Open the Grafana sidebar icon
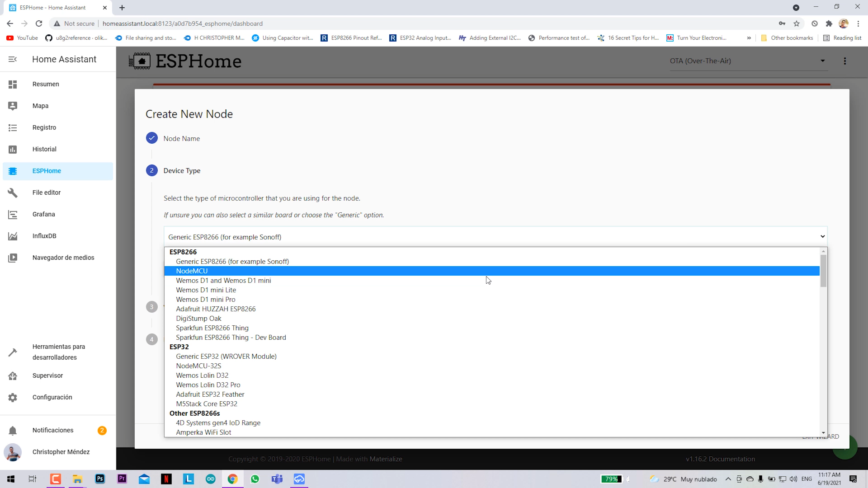This screenshot has height=488, width=868. click(x=13, y=215)
